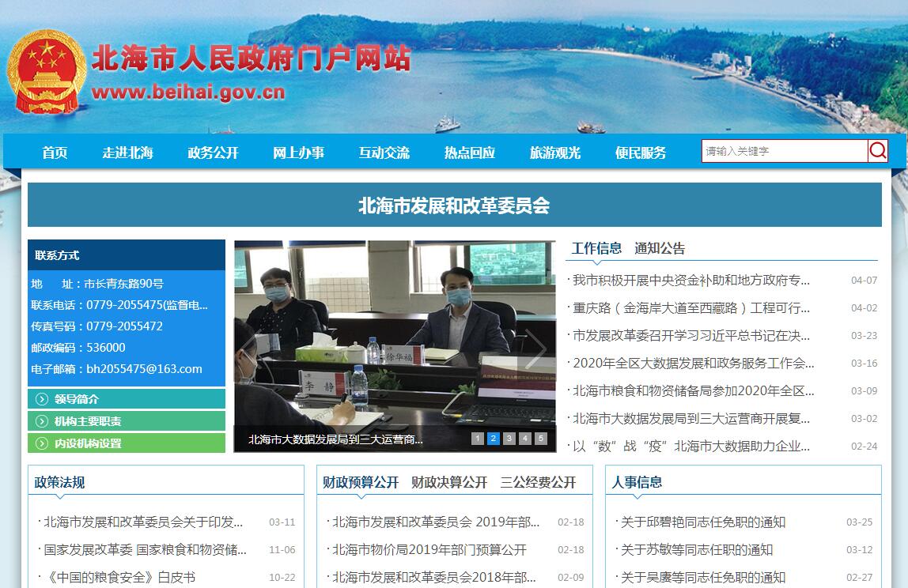Open 关于邱碧艳同志任免职的通知 link

coord(702,522)
